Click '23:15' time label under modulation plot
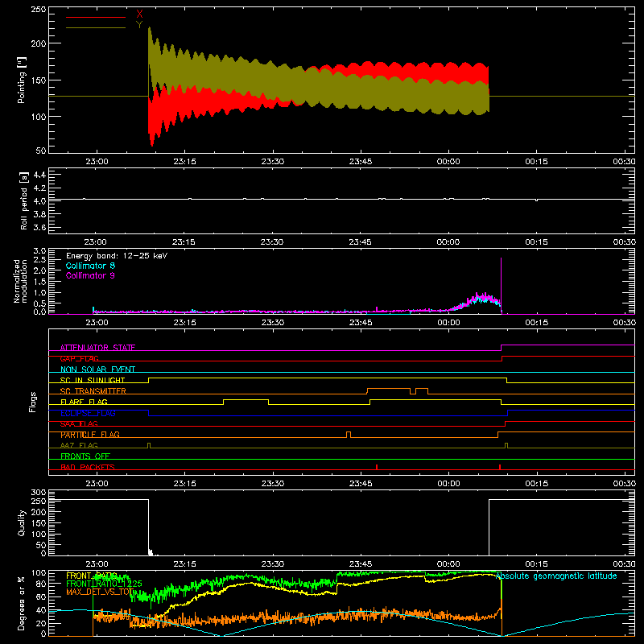Image resolution: width=644 pixels, height=644 pixels. [184, 323]
